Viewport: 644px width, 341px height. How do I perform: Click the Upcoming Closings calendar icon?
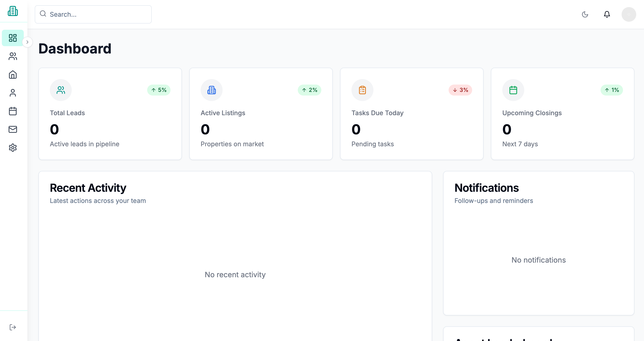513,90
